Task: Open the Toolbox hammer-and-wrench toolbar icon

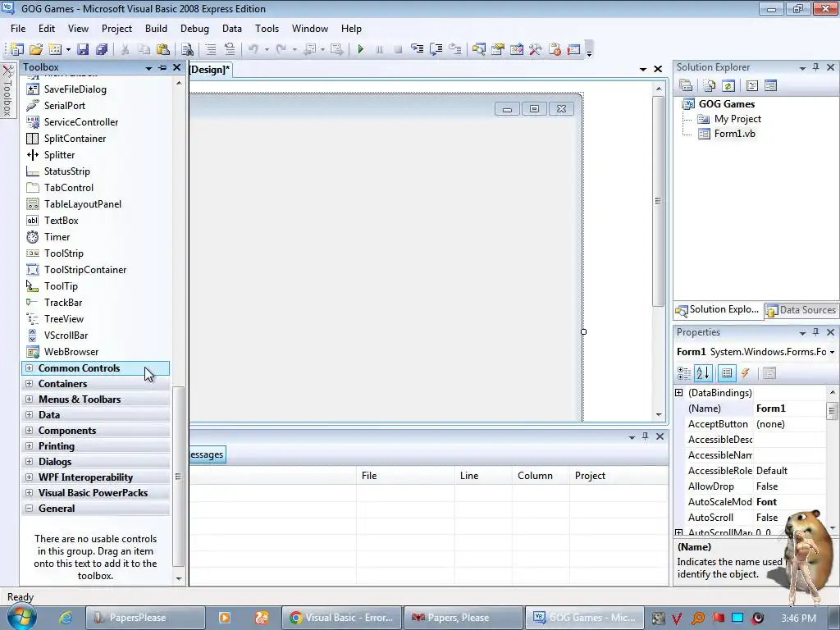Action: [535, 49]
